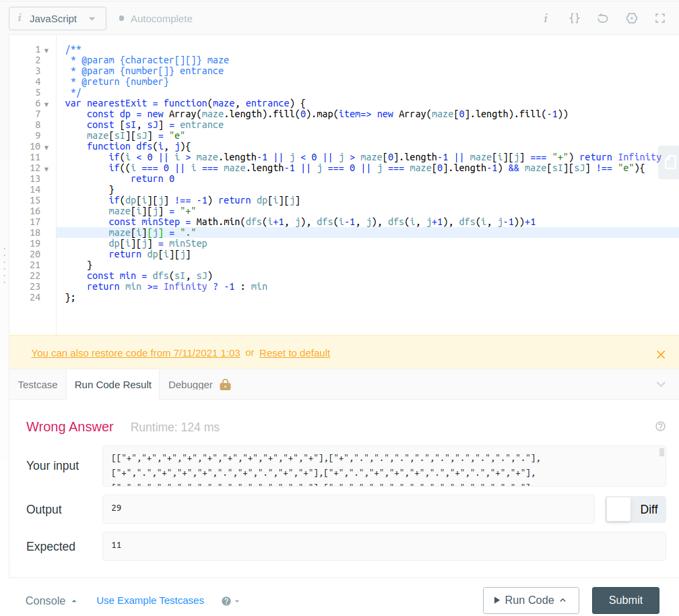The image size is (679, 616).
Task: Collapse the result panel with chevron
Action: coord(661,384)
